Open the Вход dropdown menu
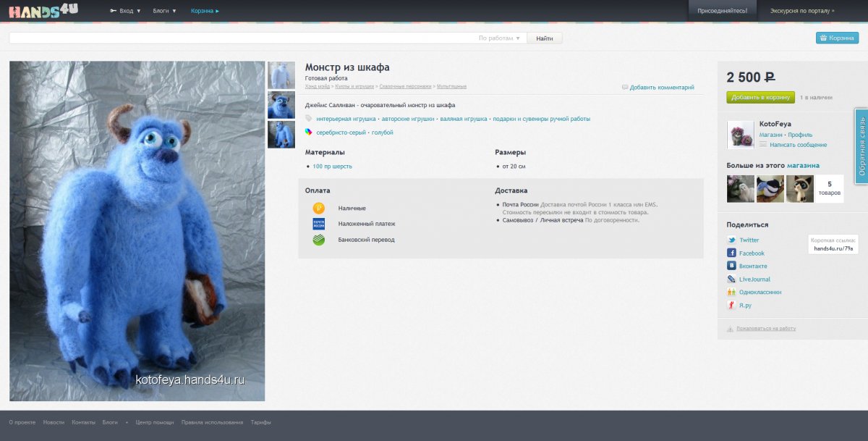 pyautogui.click(x=130, y=11)
